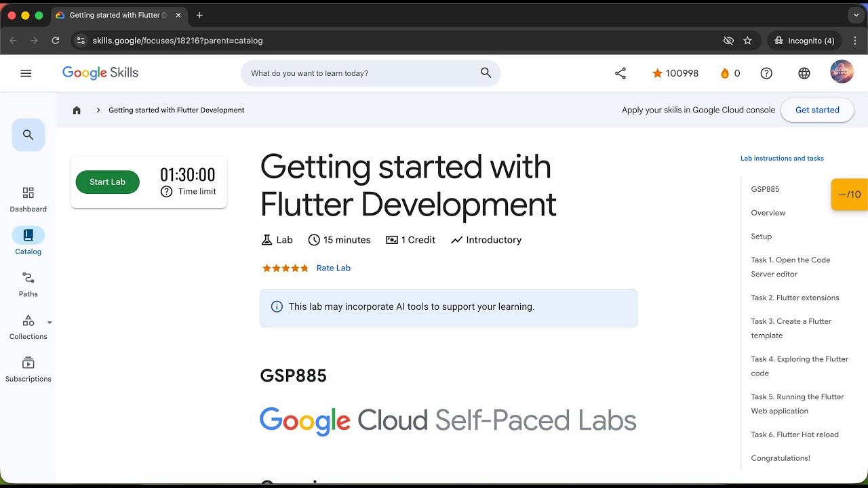Click the share icon in header
Image resolution: width=868 pixels, height=488 pixels.
pos(620,73)
